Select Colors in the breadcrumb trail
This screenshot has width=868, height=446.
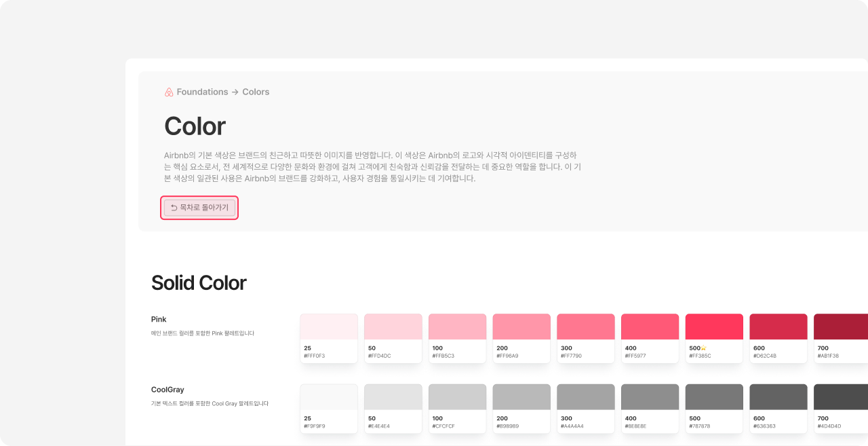256,92
